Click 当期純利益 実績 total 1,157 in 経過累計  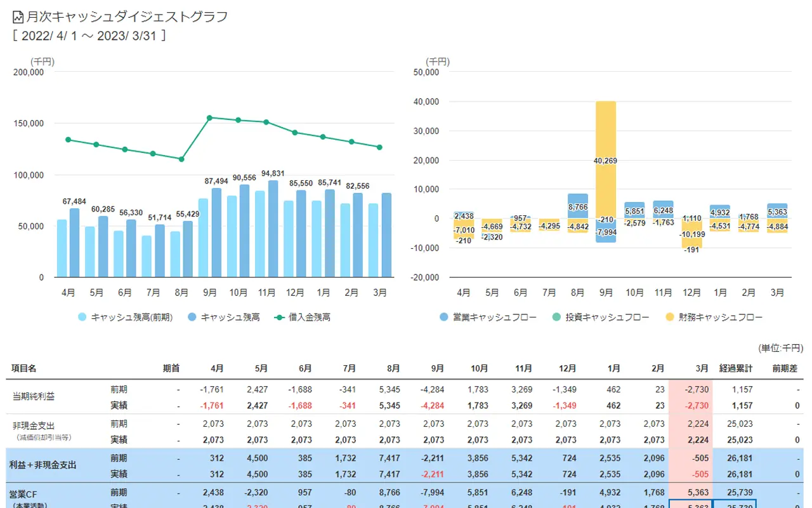pyautogui.click(x=741, y=405)
